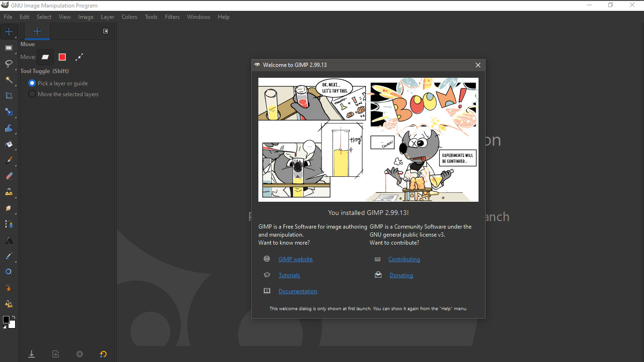Open the Help menu
Viewport: 644px width, 362px height.
[223, 17]
